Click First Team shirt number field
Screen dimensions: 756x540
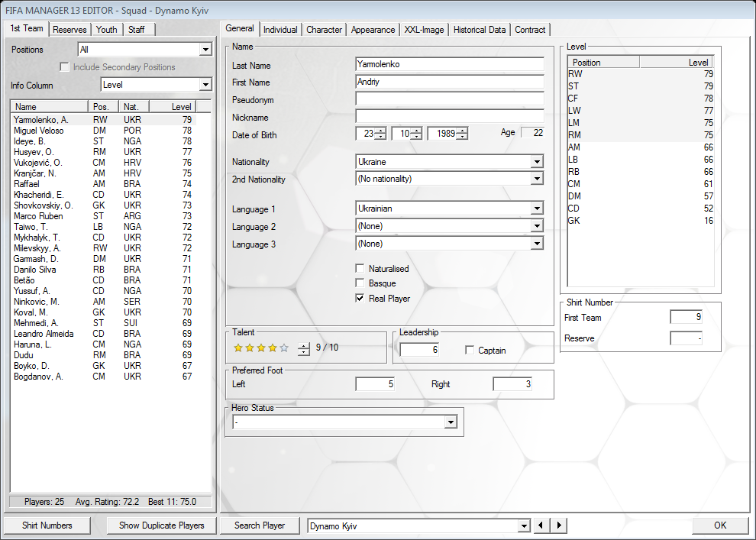pos(686,317)
